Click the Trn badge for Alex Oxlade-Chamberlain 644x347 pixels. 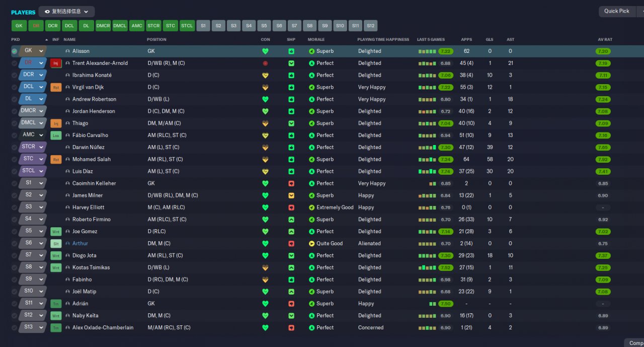tap(56, 328)
